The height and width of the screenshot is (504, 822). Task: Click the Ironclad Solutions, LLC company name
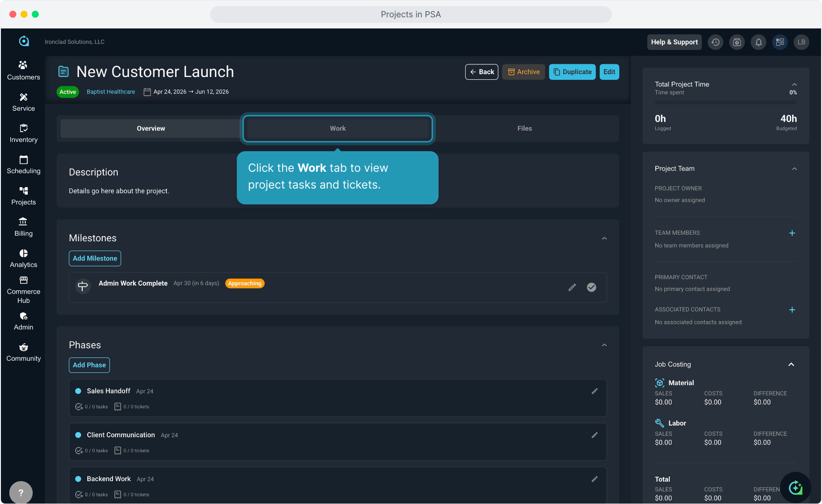click(75, 42)
